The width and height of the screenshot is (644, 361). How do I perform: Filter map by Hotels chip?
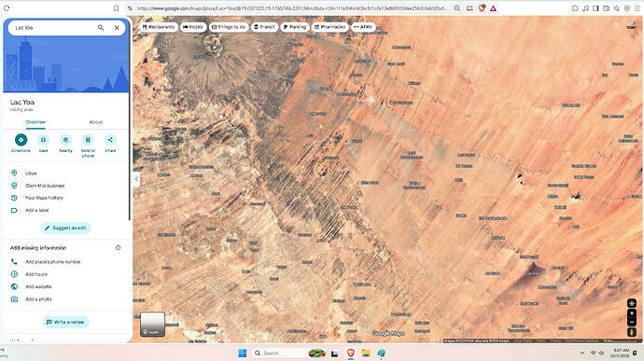pyautogui.click(x=193, y=27)
